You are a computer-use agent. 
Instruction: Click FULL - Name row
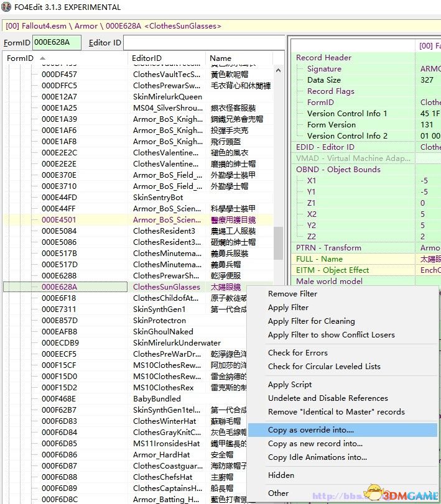click(366, 259)
